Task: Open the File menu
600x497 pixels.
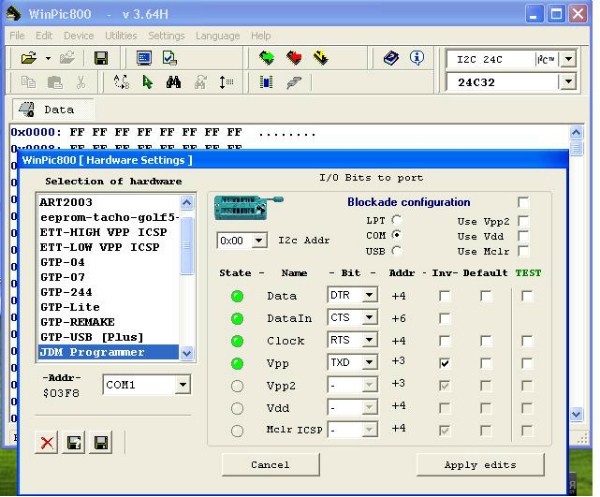Action: coord(17,36)
